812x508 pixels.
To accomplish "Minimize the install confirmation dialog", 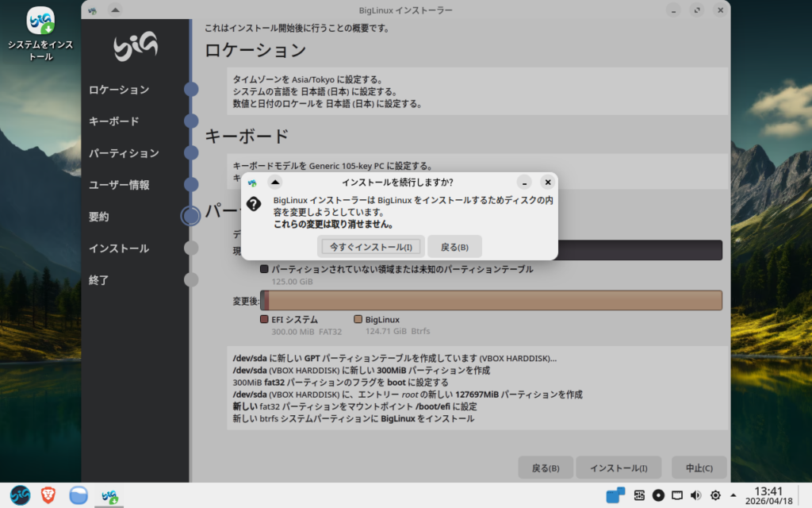I will point(524,183).
